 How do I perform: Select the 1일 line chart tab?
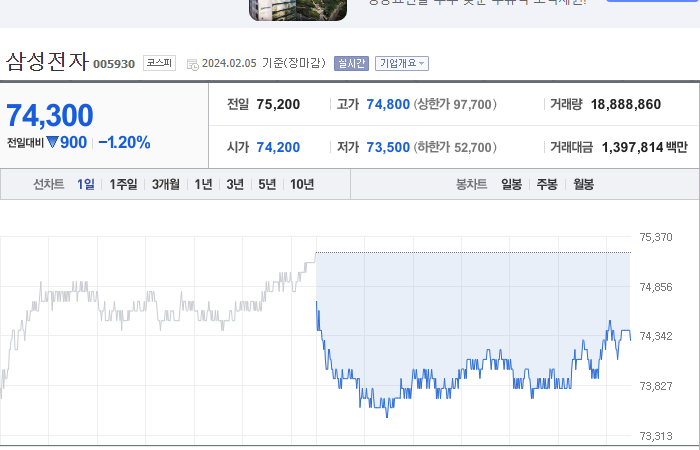(x=86, y=184)
